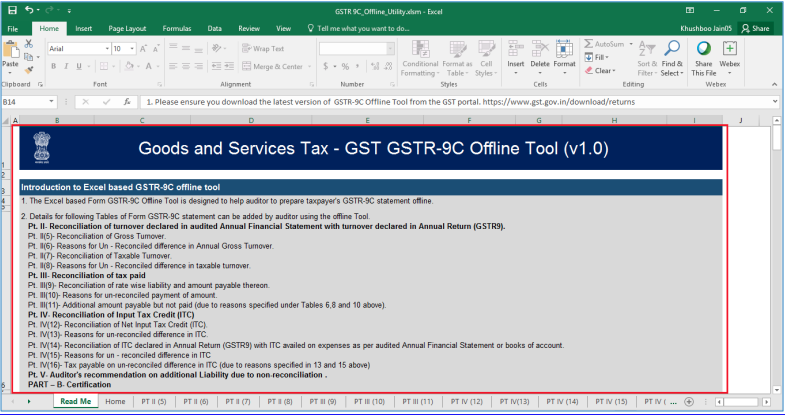Click the Cut scissors icon

click(x=29, y=44)
